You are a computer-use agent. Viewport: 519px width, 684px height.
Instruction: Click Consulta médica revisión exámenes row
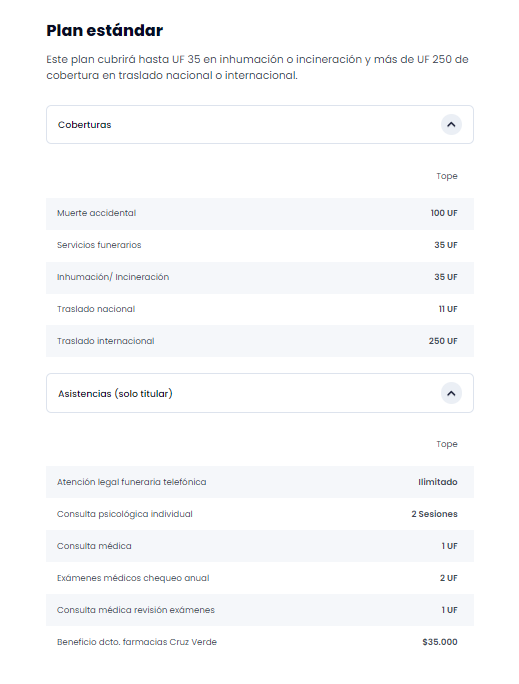click(260, 610)
